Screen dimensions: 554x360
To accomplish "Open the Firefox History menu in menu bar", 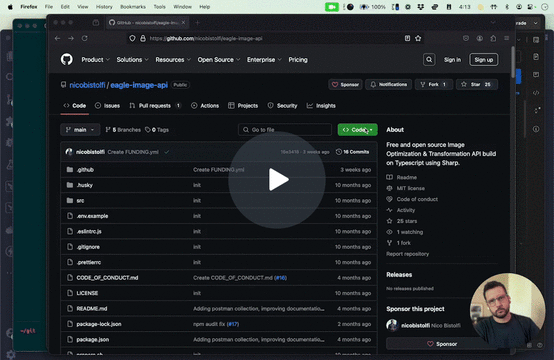I will tap(104, 7).
